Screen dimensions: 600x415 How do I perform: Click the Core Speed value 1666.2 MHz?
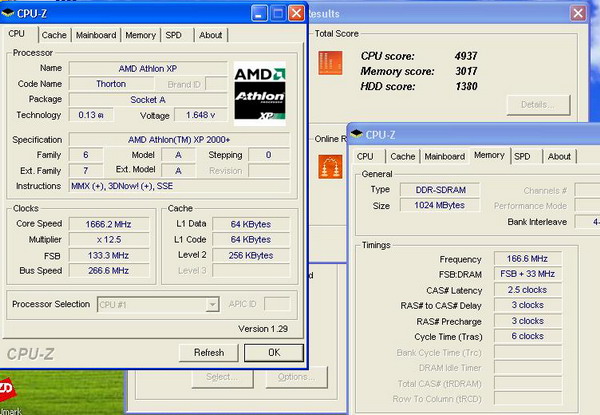(109, 224)
